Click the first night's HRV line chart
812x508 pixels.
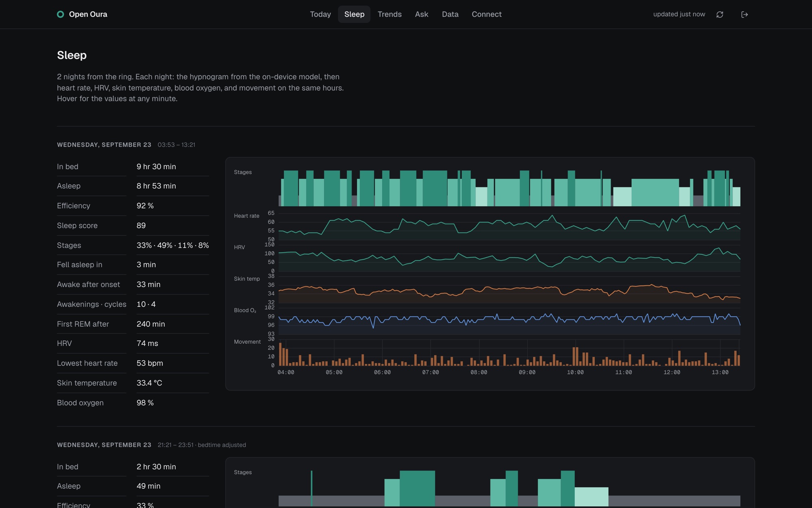(509, 258)
